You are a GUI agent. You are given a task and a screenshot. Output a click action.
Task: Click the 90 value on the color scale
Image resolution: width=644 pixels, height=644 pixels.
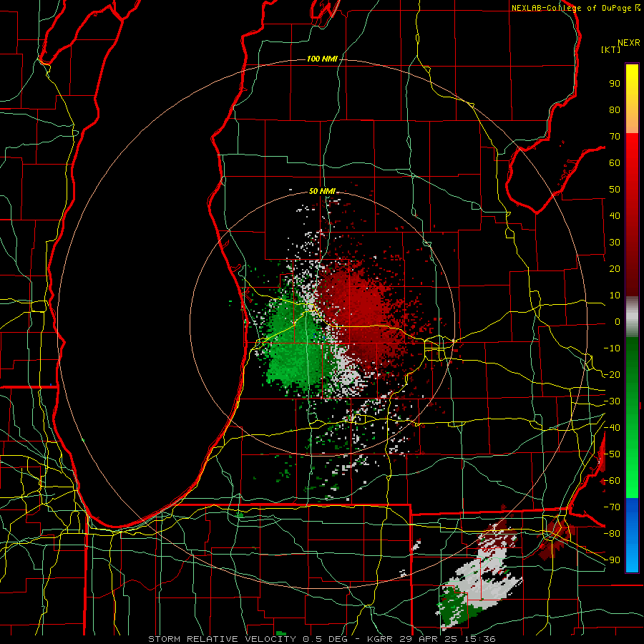[615, 84]
